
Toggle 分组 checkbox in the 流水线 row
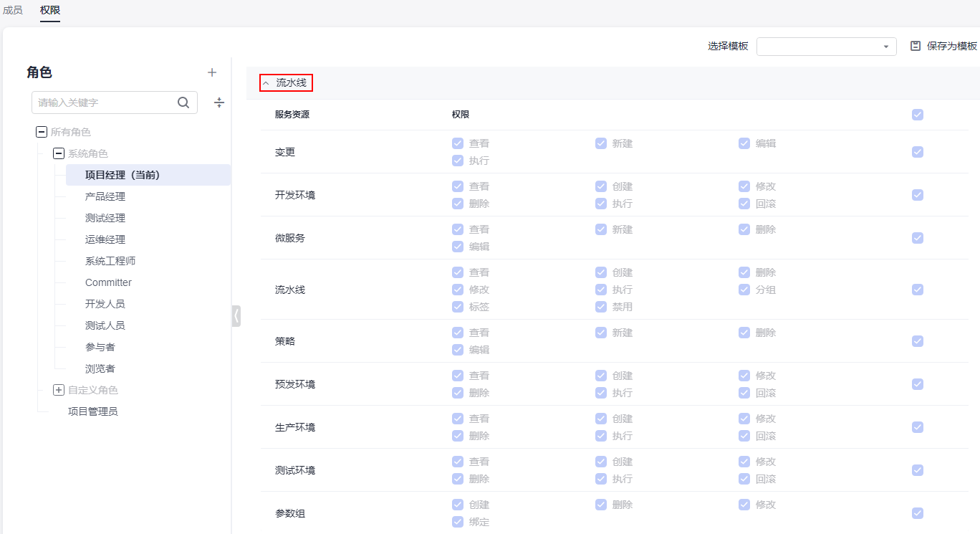(744, 290)
